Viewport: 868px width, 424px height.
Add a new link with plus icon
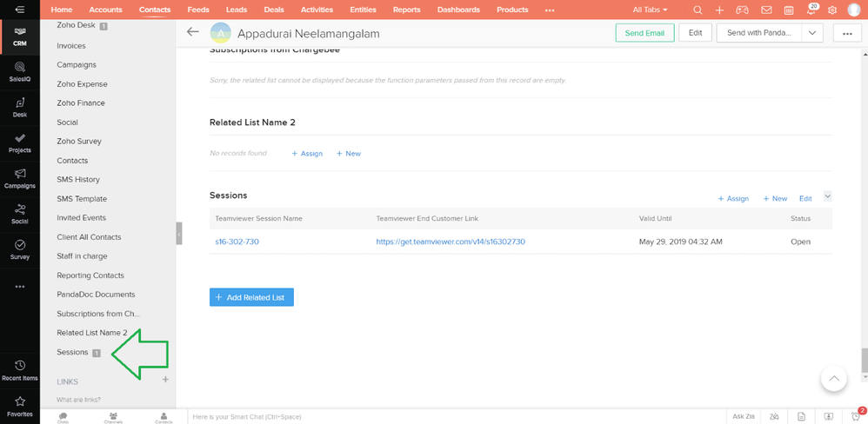(165, 380)
